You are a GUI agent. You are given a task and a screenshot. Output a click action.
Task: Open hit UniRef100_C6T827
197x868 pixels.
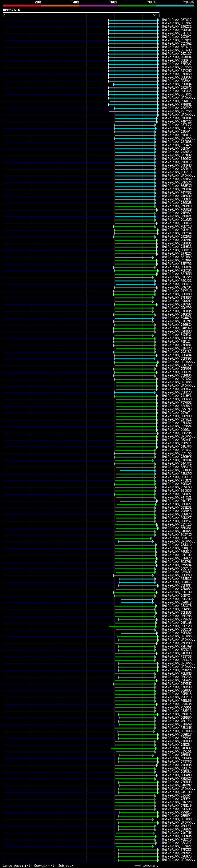(x=177, y=20)
